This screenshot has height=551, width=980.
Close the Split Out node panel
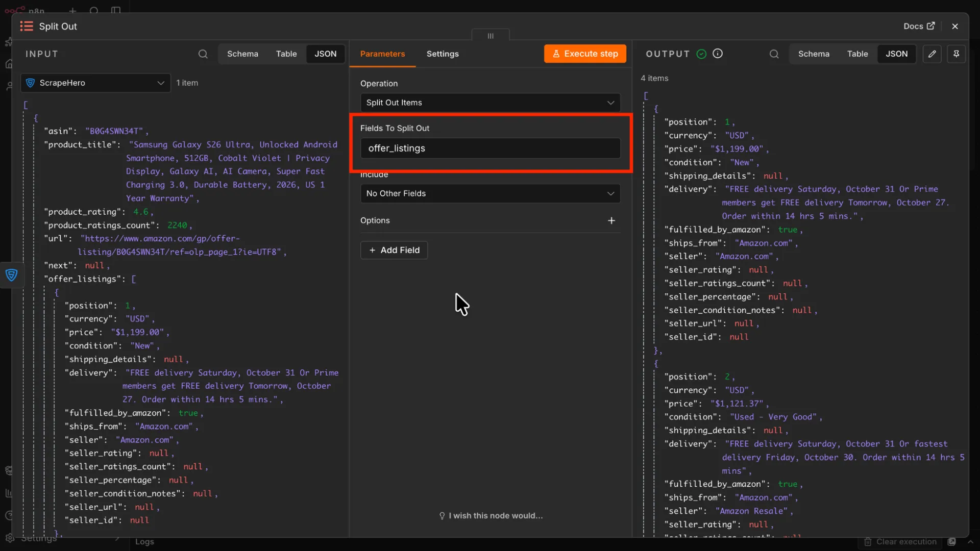tap(955, 27)
